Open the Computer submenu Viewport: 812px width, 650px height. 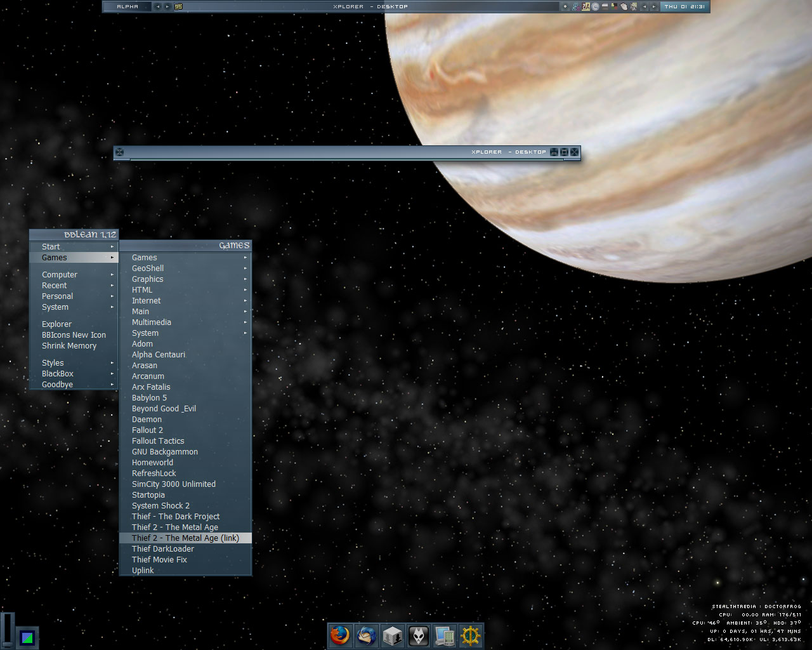click(x=74, y=275)
